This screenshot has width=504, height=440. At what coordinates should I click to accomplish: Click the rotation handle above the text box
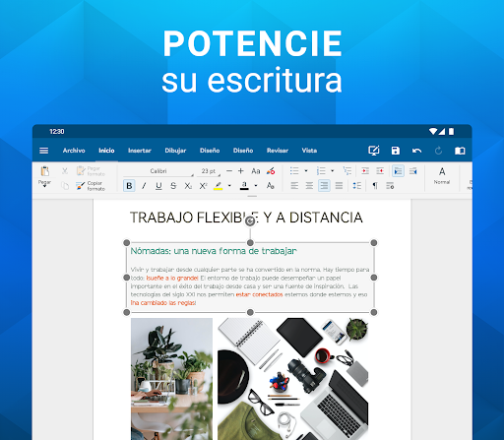250,221
